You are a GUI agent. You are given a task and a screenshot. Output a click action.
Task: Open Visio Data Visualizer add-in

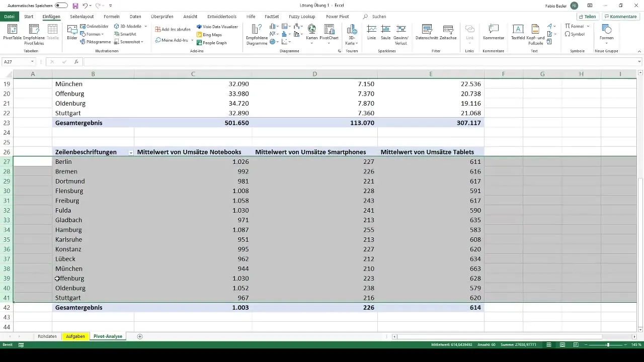217,27
